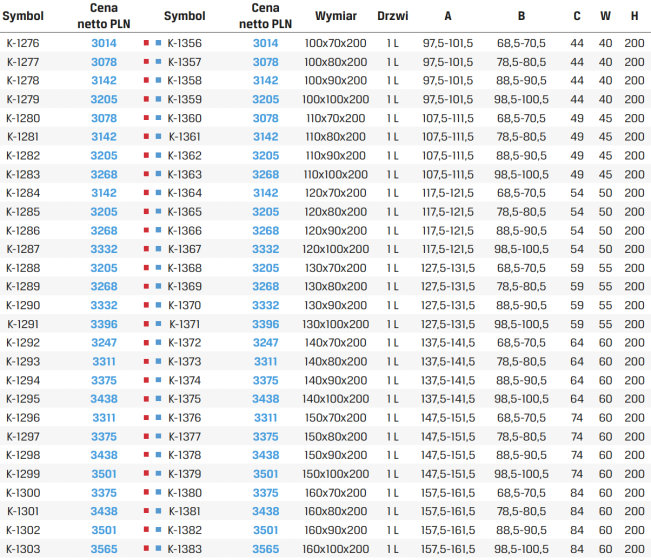Viewport: 651px width, 560px height.
Task: Click A value 157,5-161,5 in K-1303 row
Action: tap(448, 549)
